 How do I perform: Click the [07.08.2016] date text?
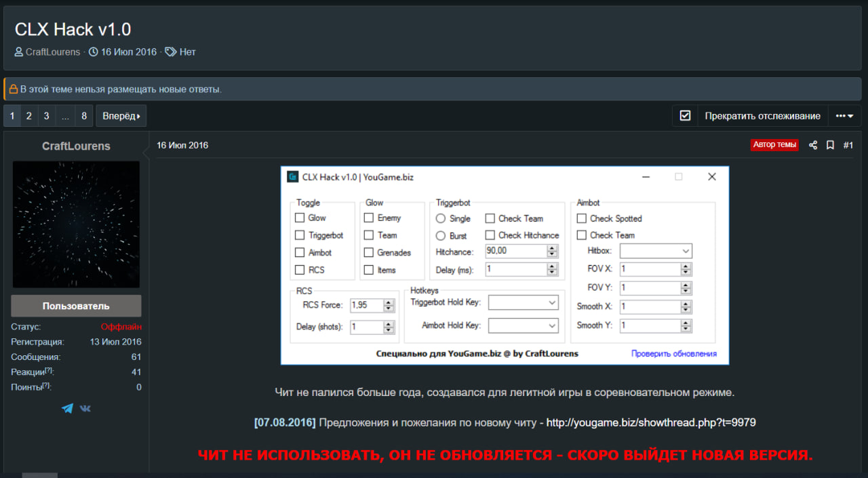pos(285,422)
